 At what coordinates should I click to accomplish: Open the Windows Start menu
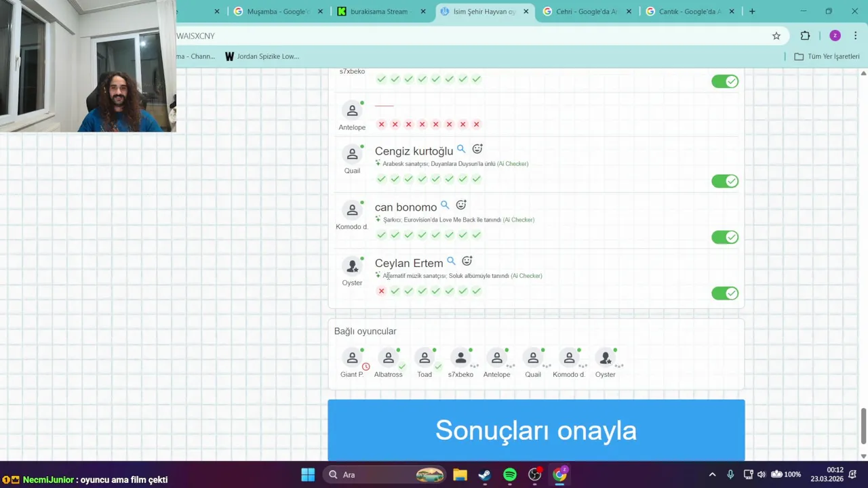pos(308,474)
